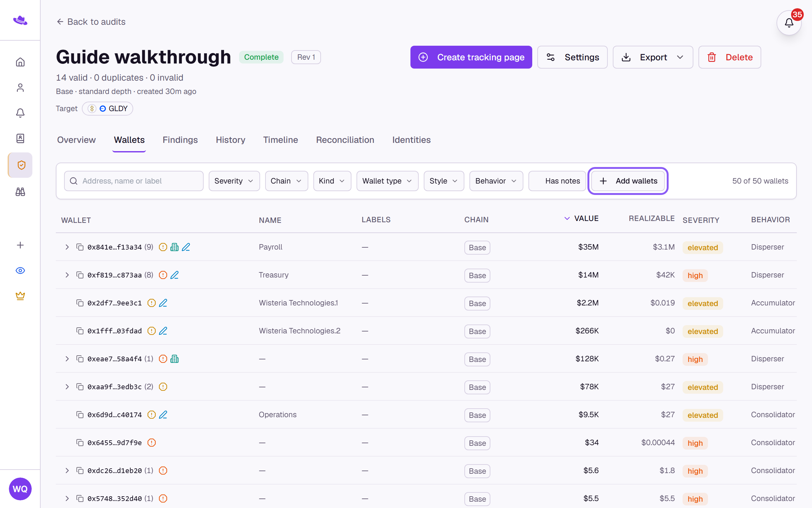Open the crown premium sidebar icon
The height and width of the screenshot is (508, 812).
click(x=20, y=296)
